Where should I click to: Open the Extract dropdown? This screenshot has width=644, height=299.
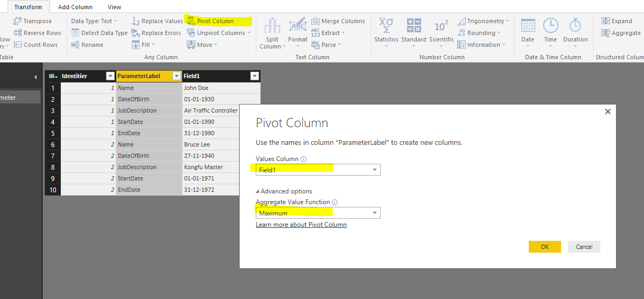click(x=328, y=33)
